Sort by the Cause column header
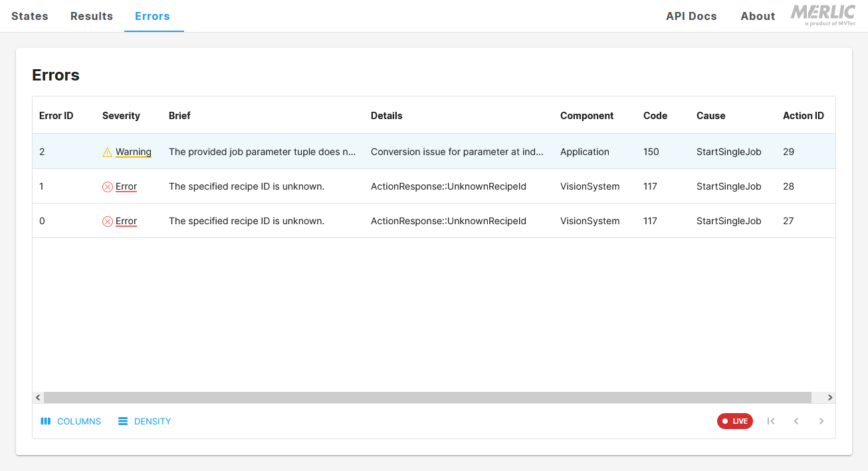This screenshot has width=868, height=471. pyautogui.click(x=711, y=116)
